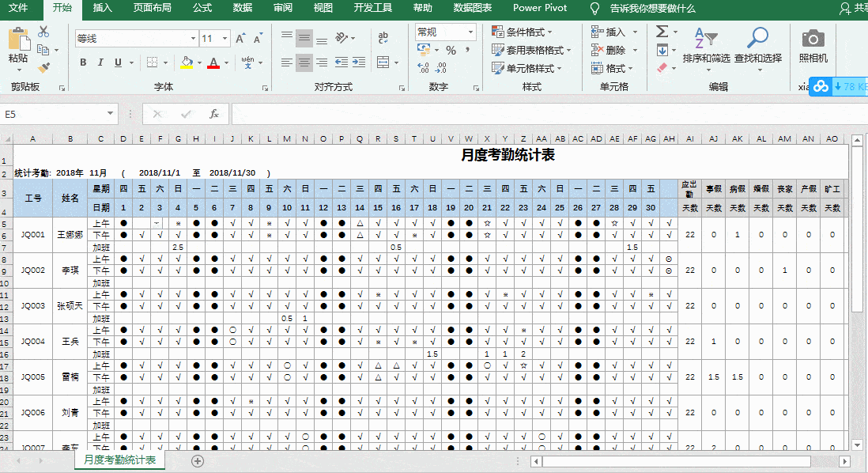The image size is (868, 473).
Task: Click the Clear eraser icon
Action: 662,68
